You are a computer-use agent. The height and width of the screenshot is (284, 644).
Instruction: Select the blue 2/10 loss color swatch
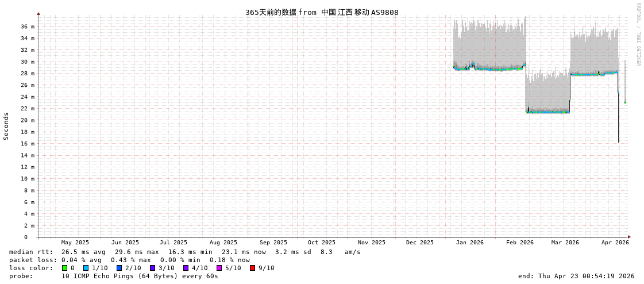(x=119, y=268)
